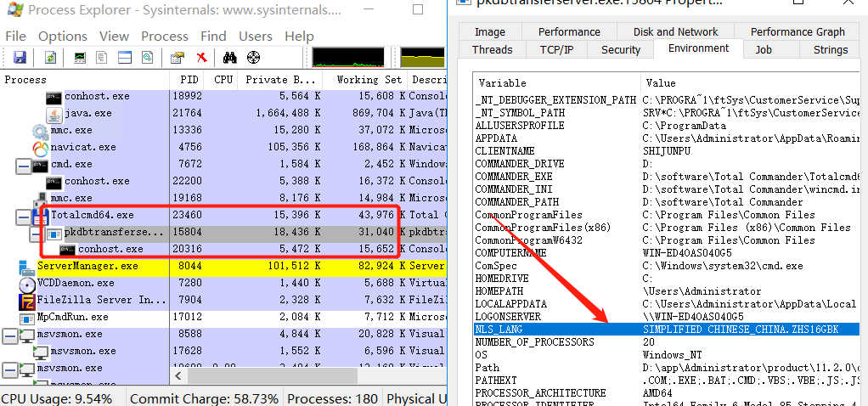Switch to the Security tab

(x=621, y=50)
